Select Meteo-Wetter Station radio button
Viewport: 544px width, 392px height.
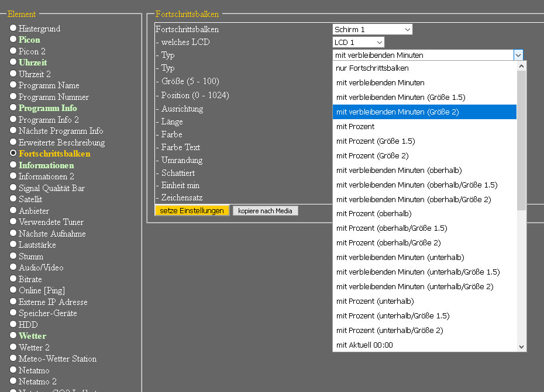13,358
